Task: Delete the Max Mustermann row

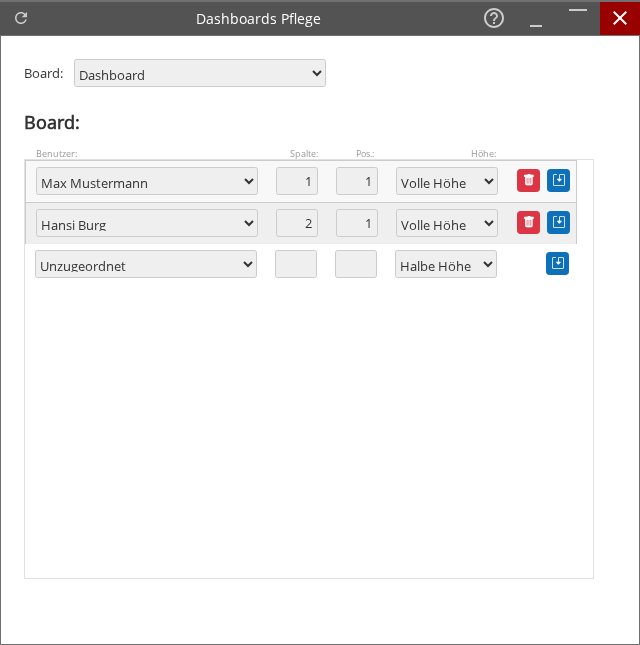Action: [x=528, y=181]
